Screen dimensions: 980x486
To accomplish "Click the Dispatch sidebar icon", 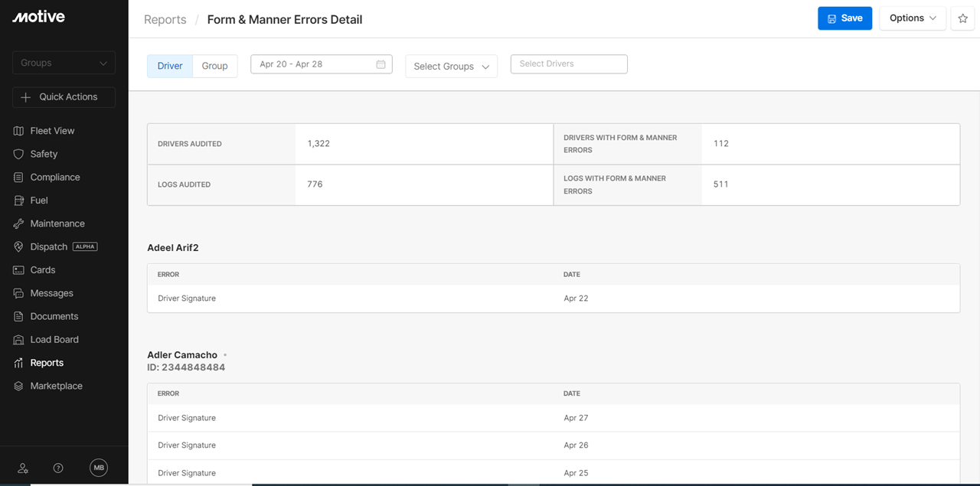I will click(x=19, y=247).
